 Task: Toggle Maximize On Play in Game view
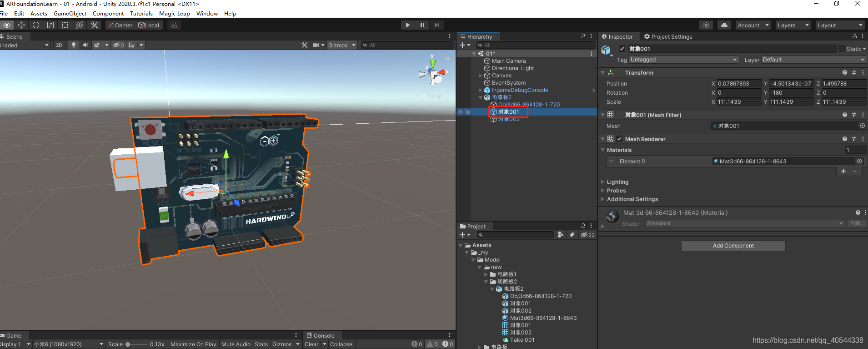tap(193, 344)
